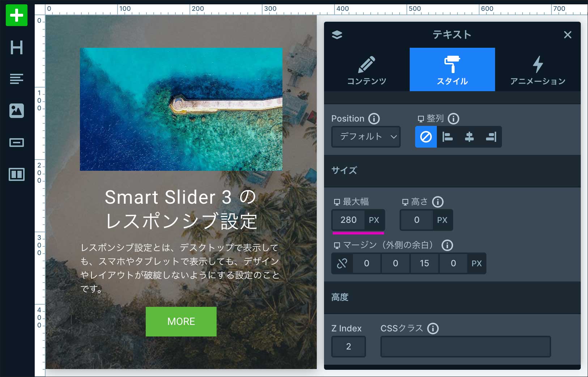This screenshot has width=588, height=377.
Task: Toggle the margin link values icon
Action: pos(342,263)
